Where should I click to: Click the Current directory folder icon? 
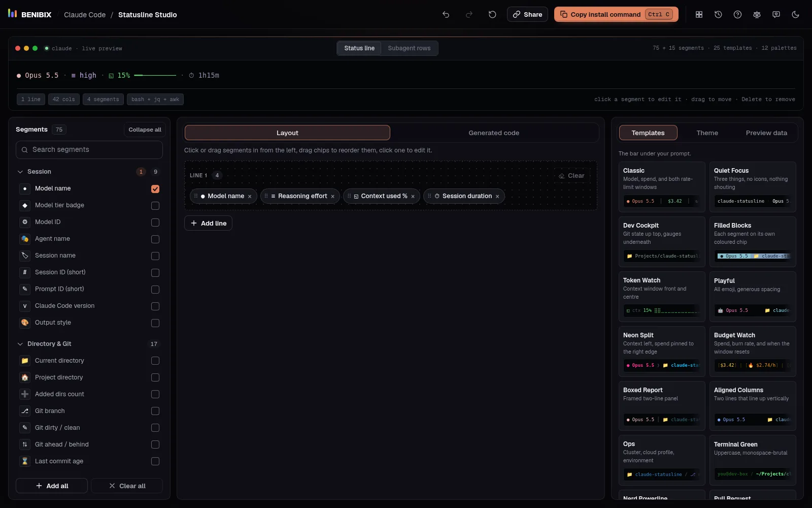[x=25, y=361]
